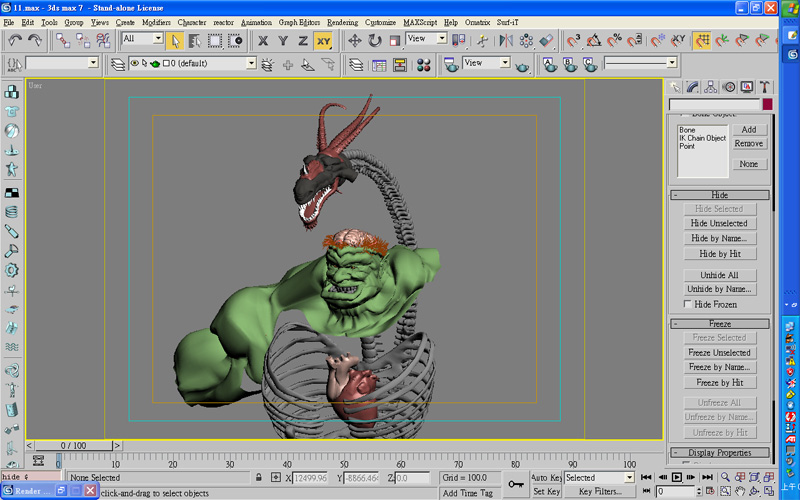This screenshot has height=500, width=800.
Task: Click the X coordinate field
Action: [x=310, y=478]
